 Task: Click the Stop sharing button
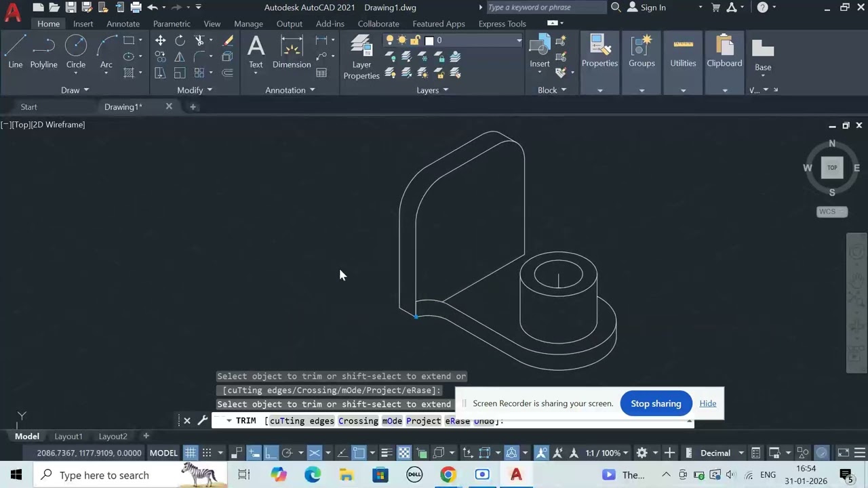pos(656,403)
